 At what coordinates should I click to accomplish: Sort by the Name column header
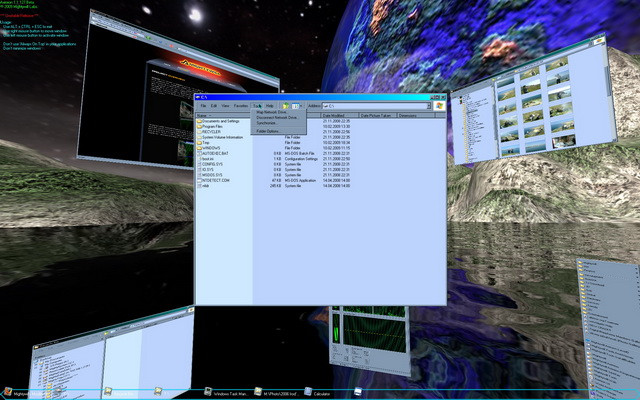pos(224,116)
